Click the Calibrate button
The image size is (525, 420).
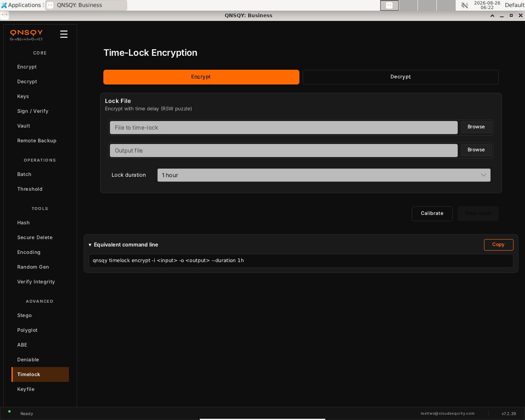click(x=432, y=214)
